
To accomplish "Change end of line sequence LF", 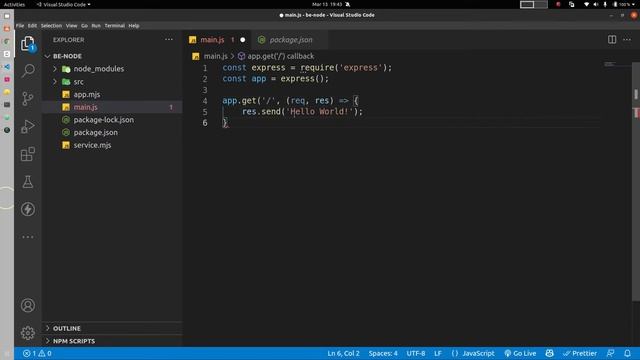I will click(x=438, y=353).
